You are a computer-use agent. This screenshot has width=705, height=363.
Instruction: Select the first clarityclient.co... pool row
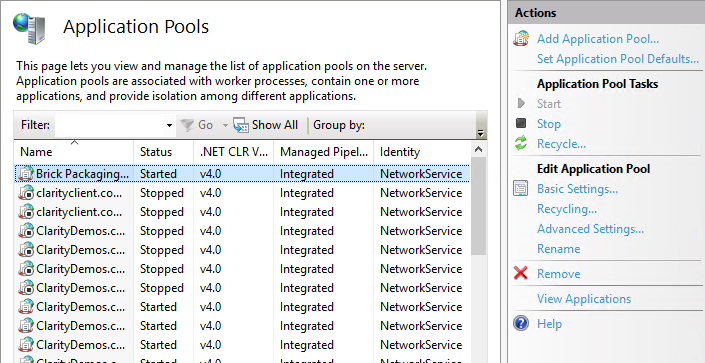click(x=242, y=193)
